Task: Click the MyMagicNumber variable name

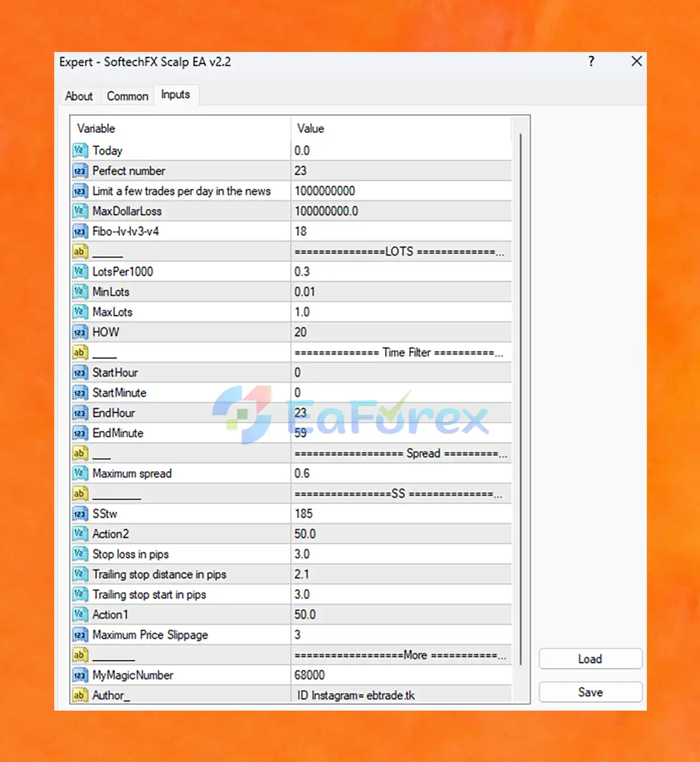Action: 133,675
